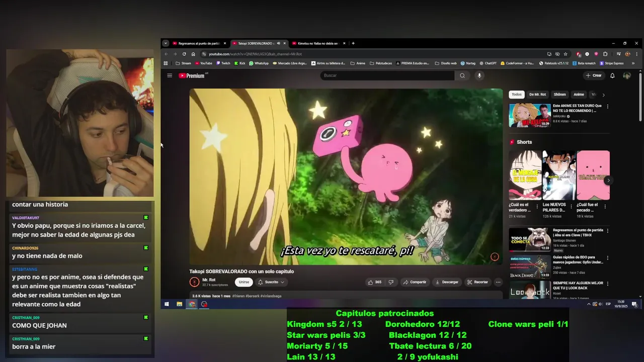Show more category chips with the arrow
The image size is (644, 362).
tap(603, 95)
